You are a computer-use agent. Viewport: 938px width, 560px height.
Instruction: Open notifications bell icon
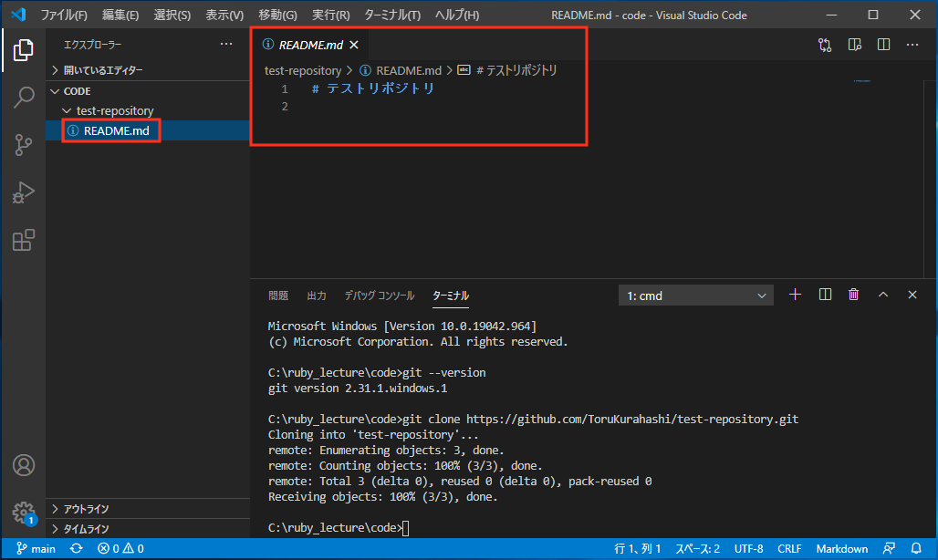coord(916,549)
